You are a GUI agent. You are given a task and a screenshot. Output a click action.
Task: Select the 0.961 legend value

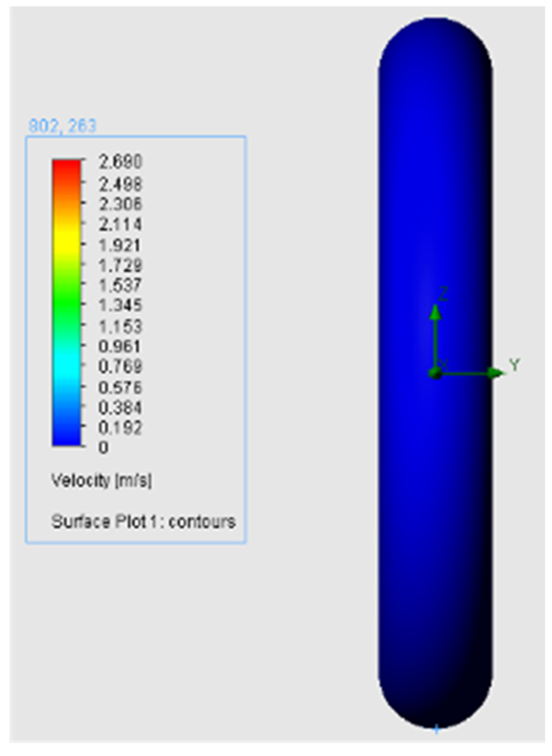(x=120, y=346)
